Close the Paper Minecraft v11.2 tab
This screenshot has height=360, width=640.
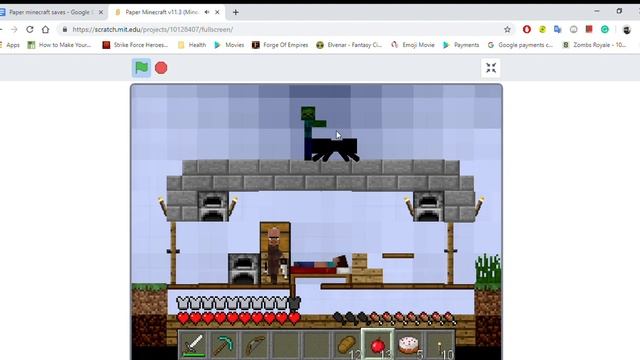[217, 12]
